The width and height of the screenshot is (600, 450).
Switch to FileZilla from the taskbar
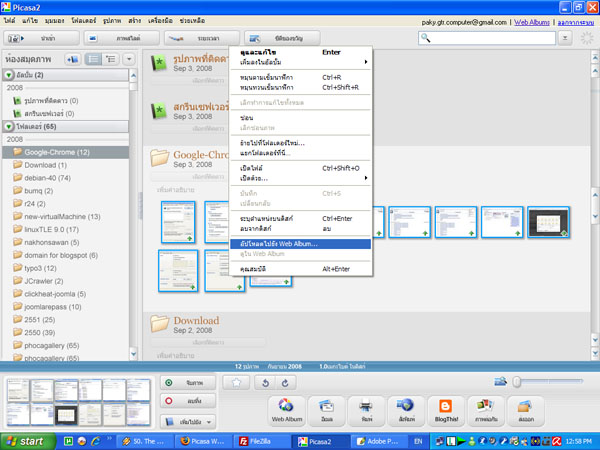pos(260,441)
